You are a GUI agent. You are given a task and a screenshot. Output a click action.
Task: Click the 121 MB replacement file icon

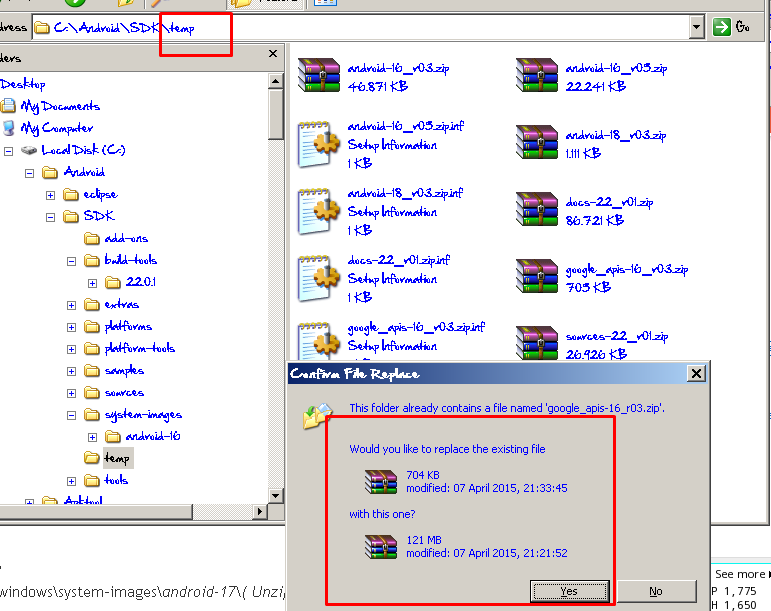(381, 547)
